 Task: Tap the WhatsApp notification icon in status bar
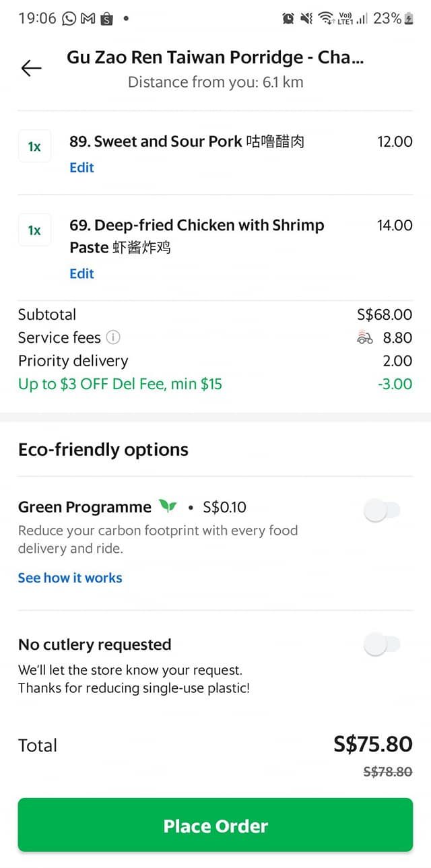(69, 19)
